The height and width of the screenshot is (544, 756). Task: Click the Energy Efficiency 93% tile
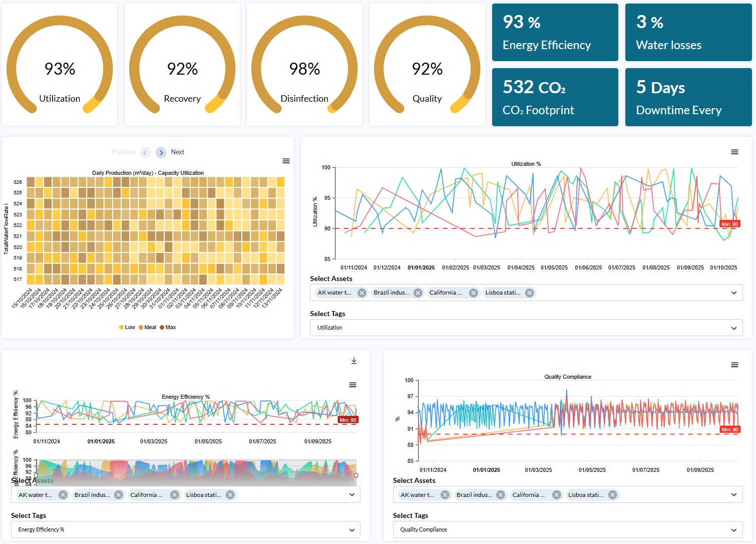(x=555, y=33)
